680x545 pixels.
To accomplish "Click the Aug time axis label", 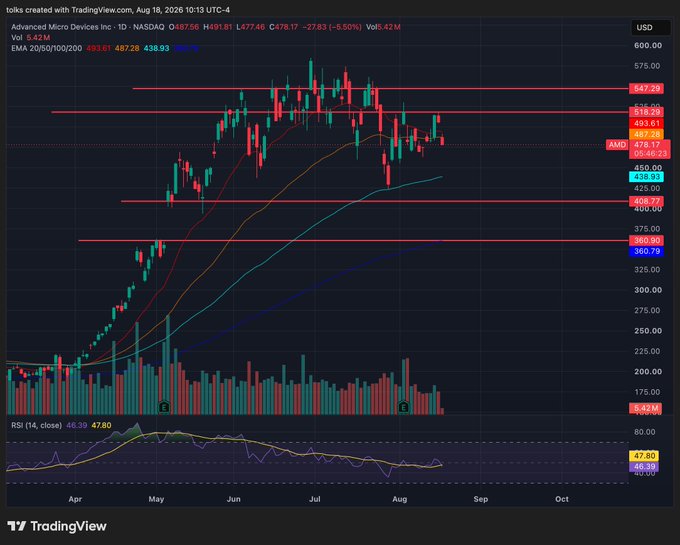I will click(x=399, y=499).
